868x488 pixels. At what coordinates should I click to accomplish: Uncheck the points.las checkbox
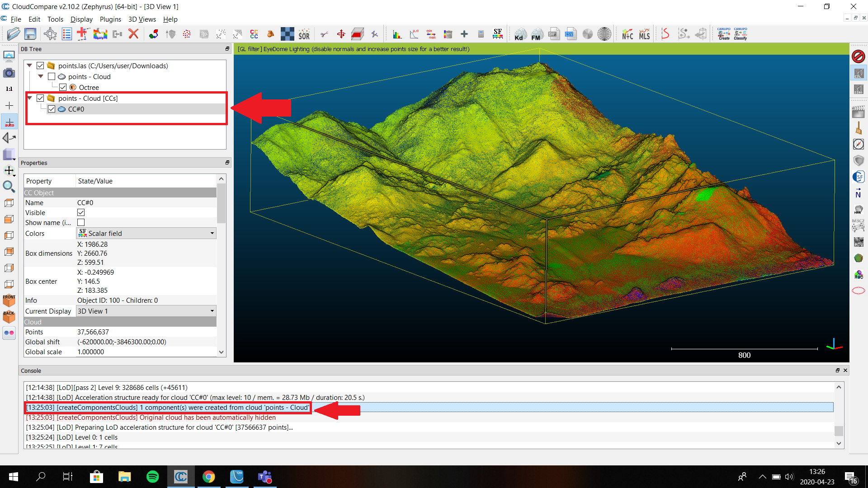tap(40, 66)
